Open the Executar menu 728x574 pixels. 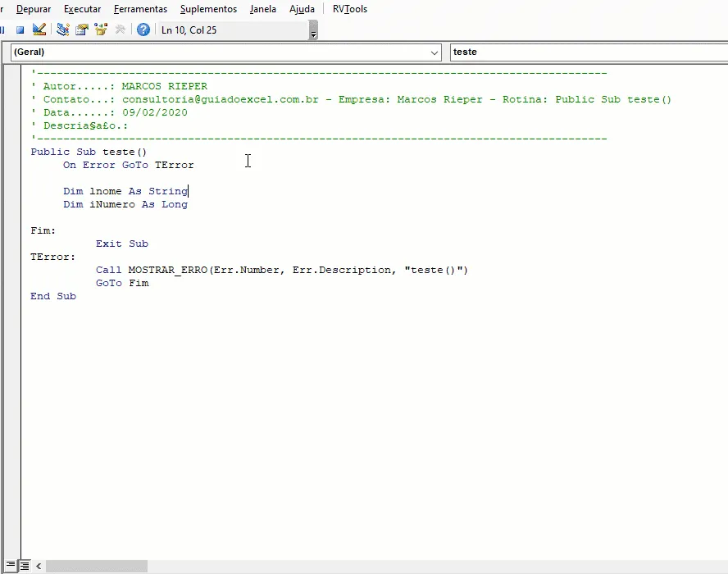pos(82,9)
